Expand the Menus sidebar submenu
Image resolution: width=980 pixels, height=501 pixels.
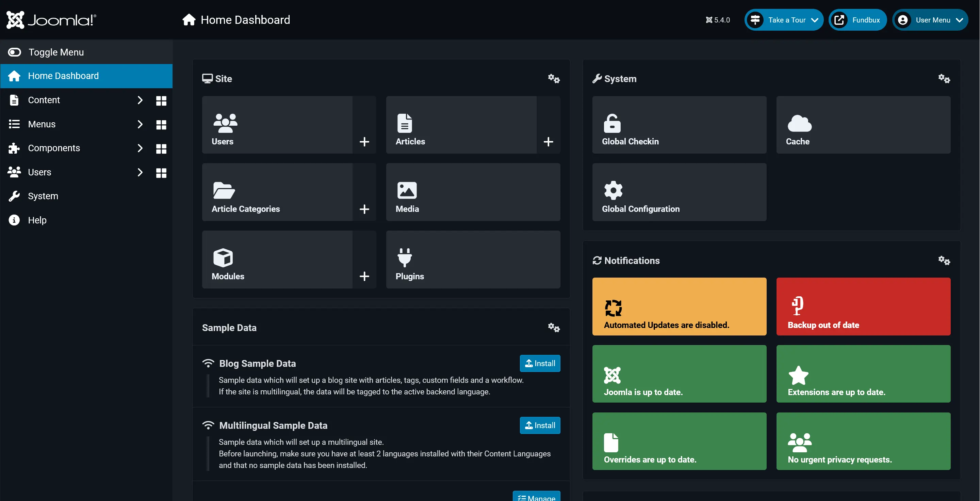click(140, 125)
